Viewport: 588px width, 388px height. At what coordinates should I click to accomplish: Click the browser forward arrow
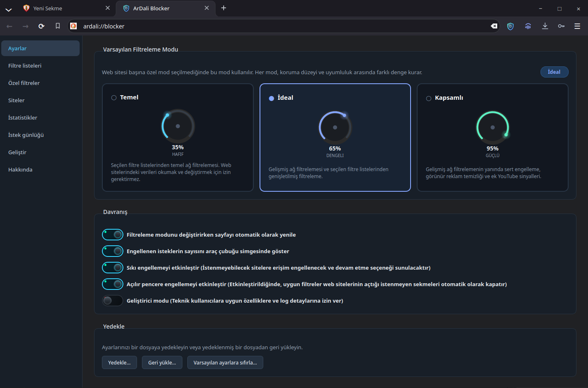coord(26,26)
